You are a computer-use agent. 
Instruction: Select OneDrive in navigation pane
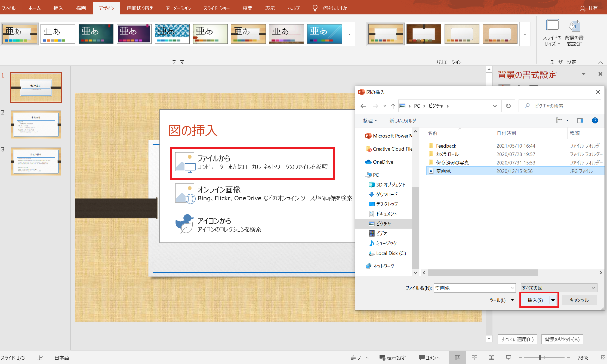point(379,162)
